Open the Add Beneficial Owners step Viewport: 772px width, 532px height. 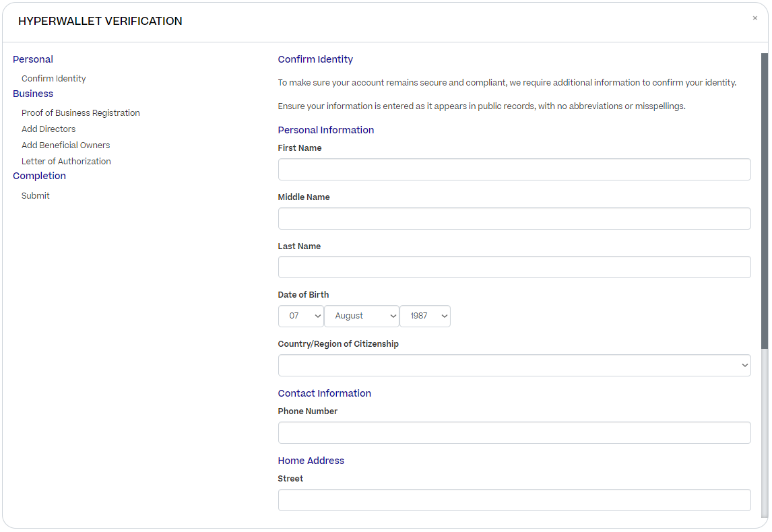(65, 145)
